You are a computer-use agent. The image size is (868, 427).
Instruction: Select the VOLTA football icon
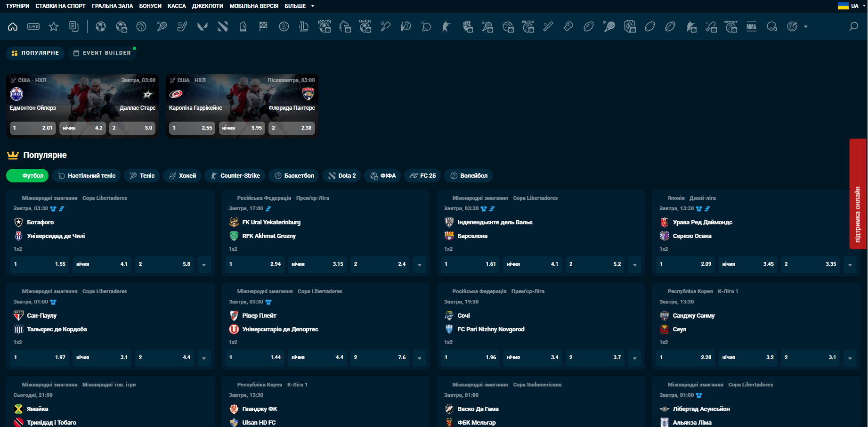point(324,26)
